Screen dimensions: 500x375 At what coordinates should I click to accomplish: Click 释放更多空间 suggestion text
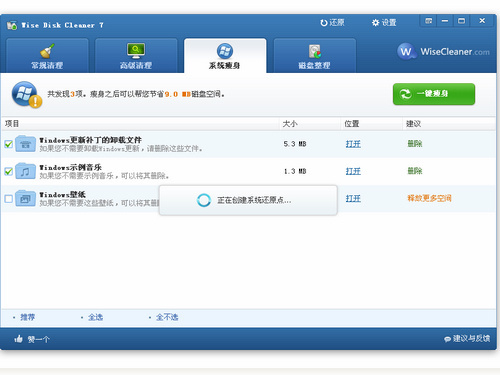pyautogui.click(x=429, y=198)
